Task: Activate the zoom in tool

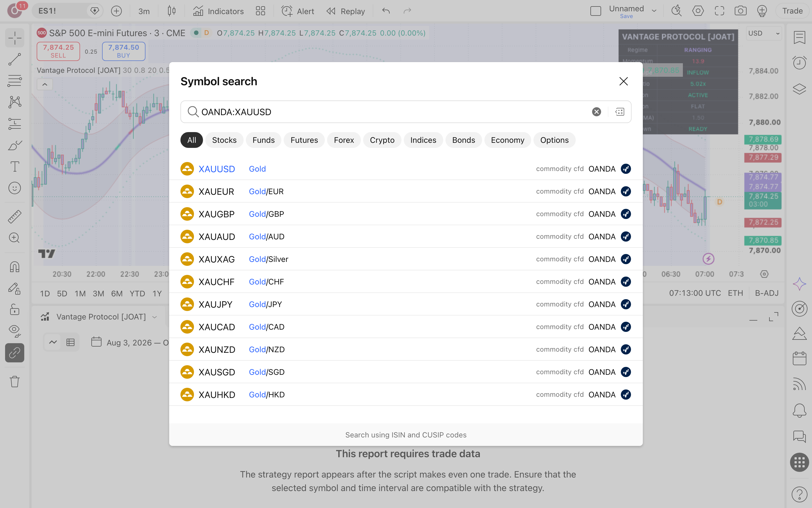Action: 14,238
